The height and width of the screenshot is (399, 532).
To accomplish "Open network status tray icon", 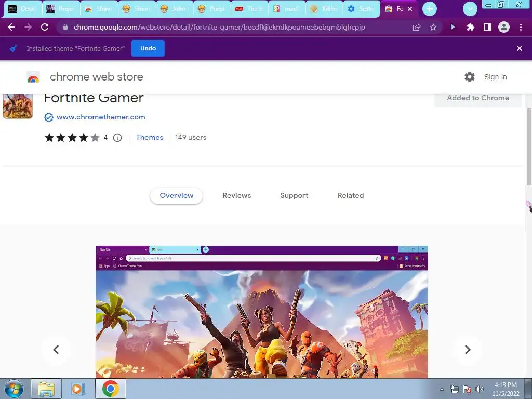I will click(454, 389).
